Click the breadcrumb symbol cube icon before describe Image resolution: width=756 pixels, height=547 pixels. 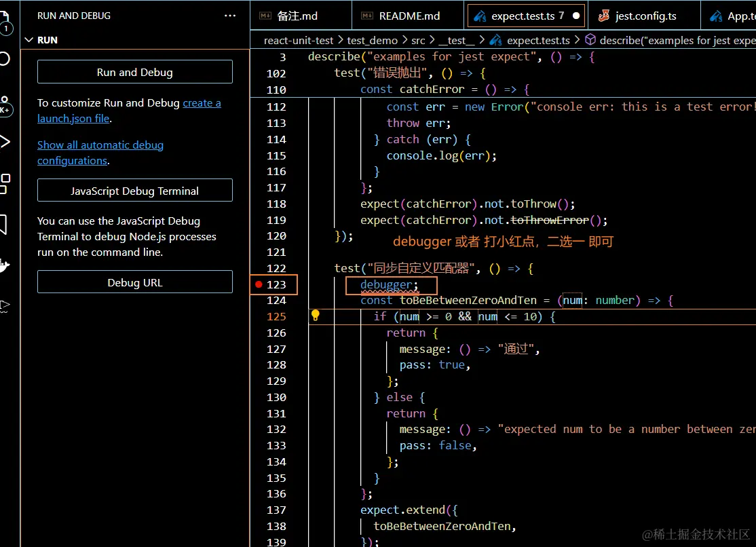point(590,40)
